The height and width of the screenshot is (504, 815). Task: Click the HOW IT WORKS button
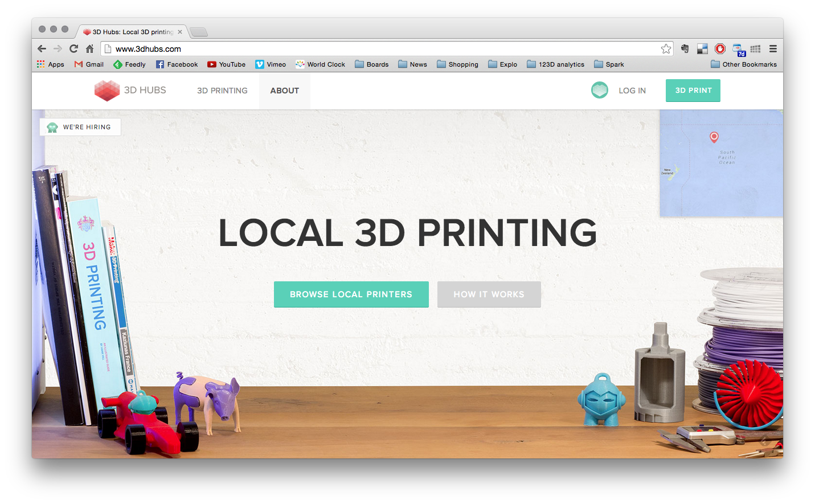point(489,294)
